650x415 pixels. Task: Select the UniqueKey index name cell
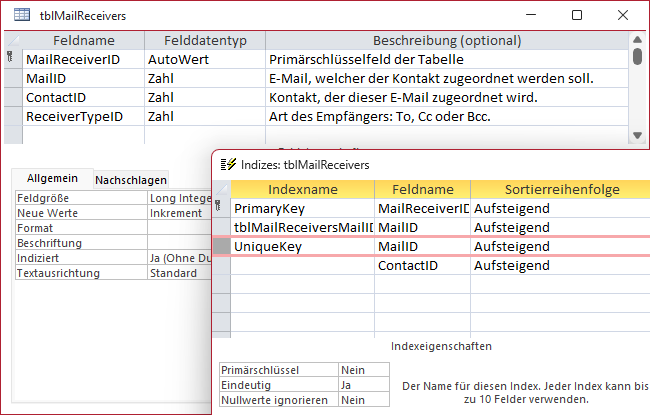pos(303,247)
